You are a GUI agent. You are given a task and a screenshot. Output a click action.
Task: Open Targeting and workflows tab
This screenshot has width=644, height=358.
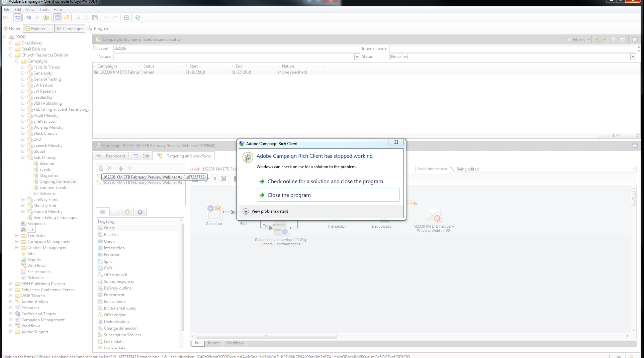(184, 156)
